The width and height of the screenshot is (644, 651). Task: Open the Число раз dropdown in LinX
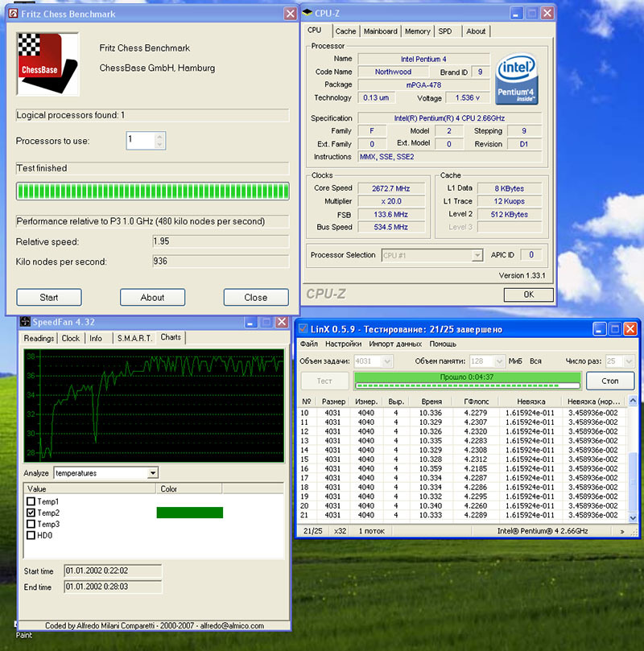click(x=629, y=361)
